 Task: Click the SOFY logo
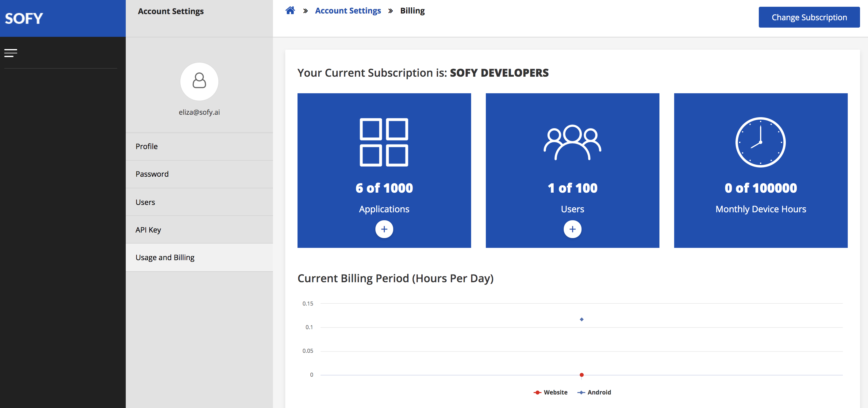(x=24, y=18)
